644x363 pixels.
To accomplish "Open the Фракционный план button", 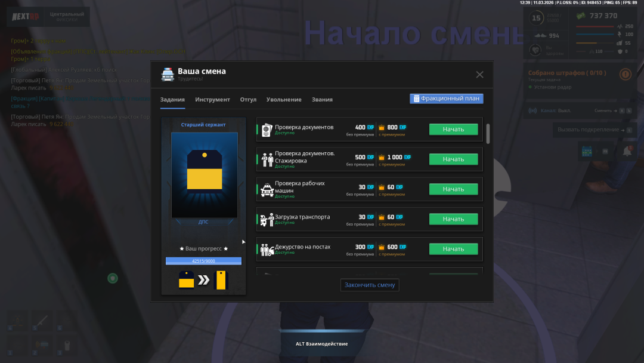I will coord(446,99).
